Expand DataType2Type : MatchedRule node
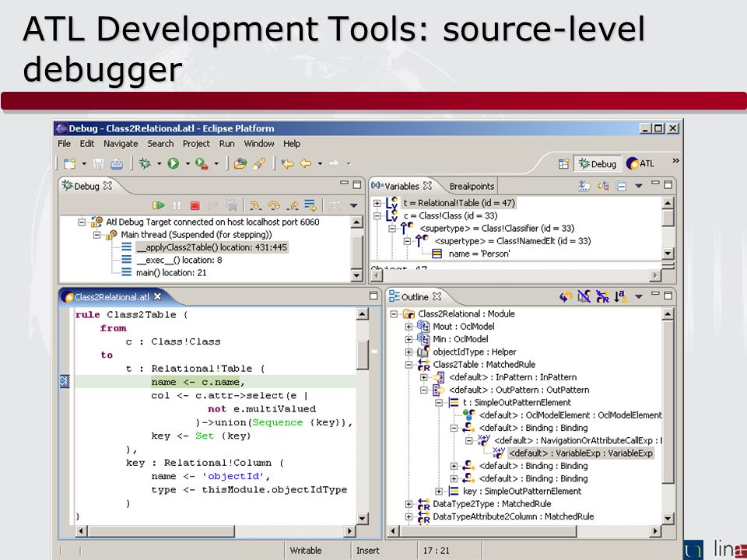Viewport: 747px width, 560px height. pos(409,504)
